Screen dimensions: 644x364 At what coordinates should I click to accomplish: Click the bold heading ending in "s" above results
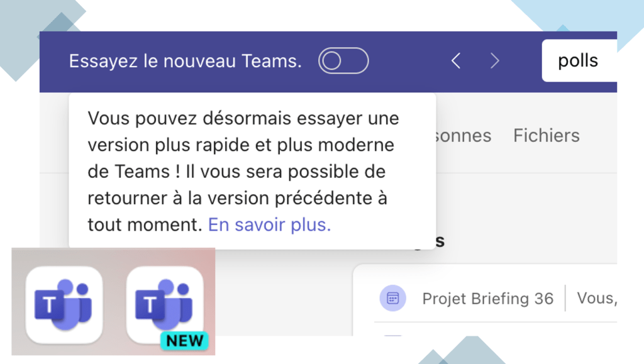(440, 241)
